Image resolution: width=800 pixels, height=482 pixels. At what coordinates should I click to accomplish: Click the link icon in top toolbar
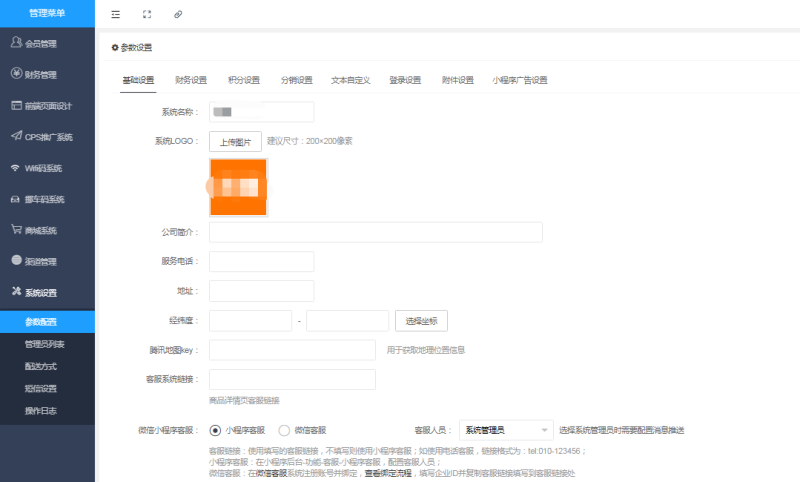178,14
